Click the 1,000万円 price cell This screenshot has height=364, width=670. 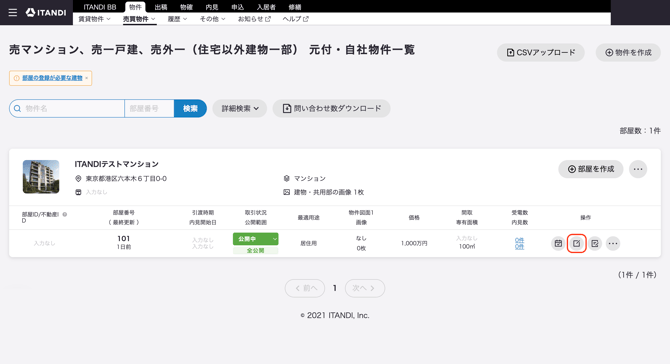414,243
